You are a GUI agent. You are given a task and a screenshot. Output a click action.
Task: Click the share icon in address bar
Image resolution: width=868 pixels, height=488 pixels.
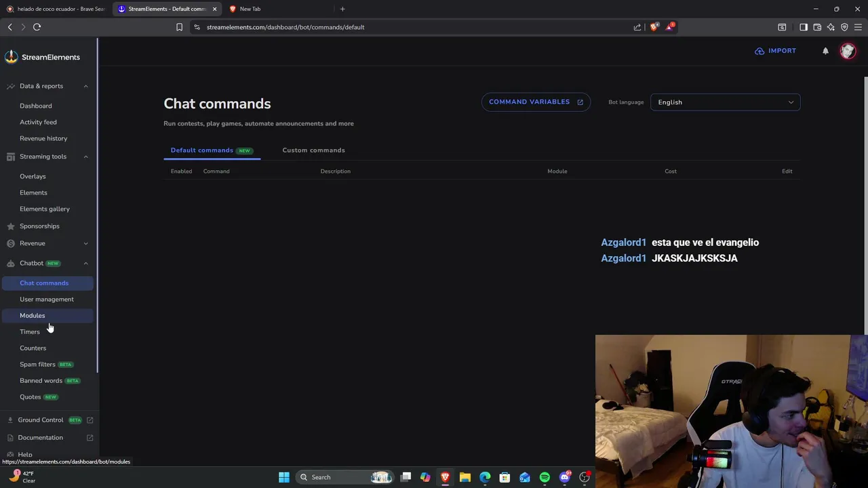click(637, 27)
